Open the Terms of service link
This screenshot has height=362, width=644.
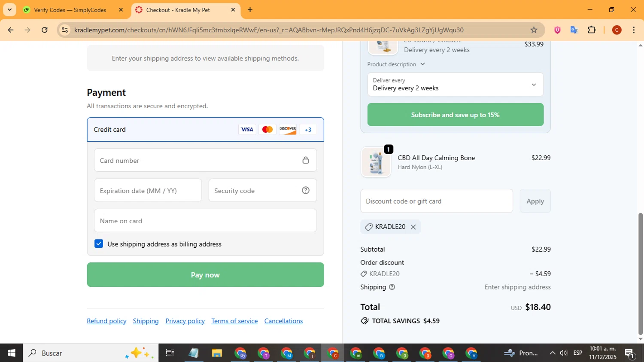[234, 321]
